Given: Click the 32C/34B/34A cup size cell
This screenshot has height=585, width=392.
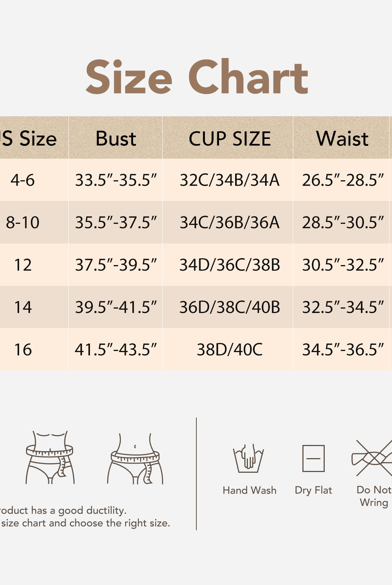Looking at the screenshot, I should pyautogui.click(x=230, y=180).
